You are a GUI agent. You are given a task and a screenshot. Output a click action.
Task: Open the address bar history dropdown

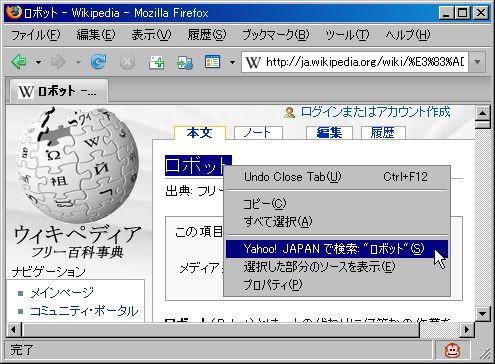coord(477,62)
